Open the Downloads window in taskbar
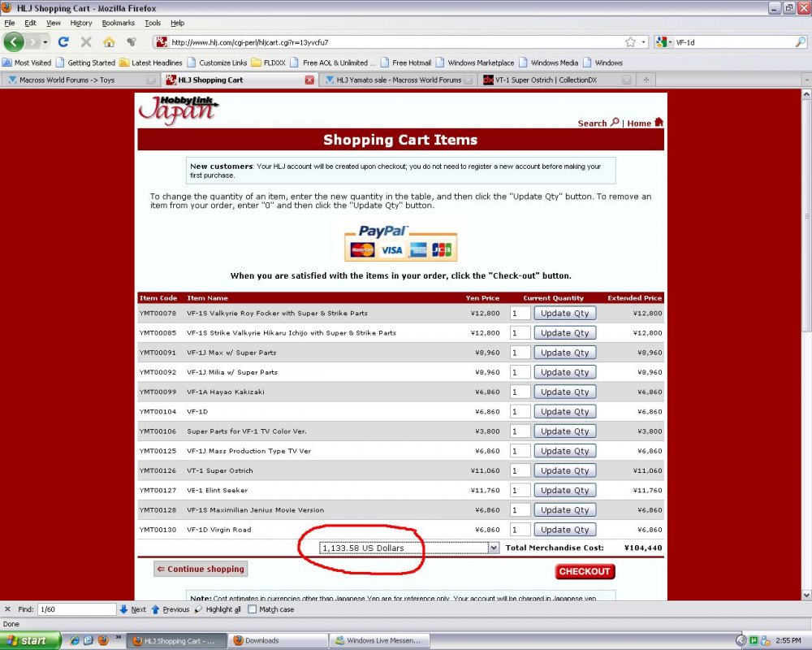 [279, 641]
